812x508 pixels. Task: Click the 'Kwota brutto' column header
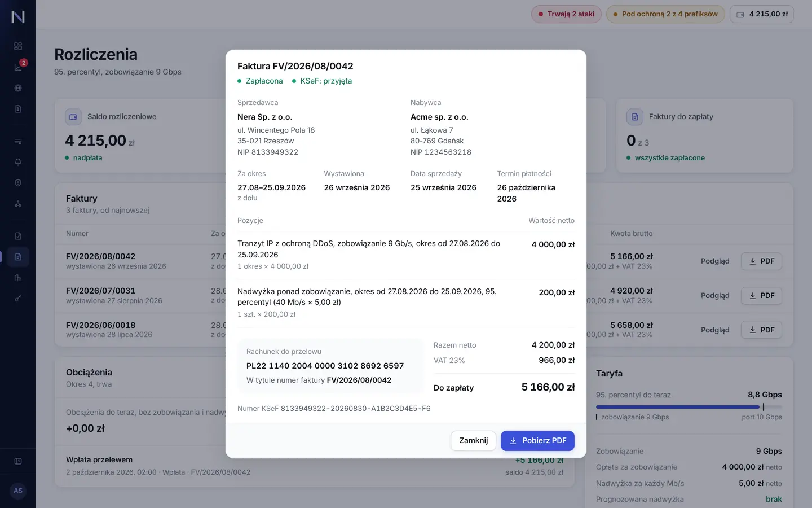point(631,234)
